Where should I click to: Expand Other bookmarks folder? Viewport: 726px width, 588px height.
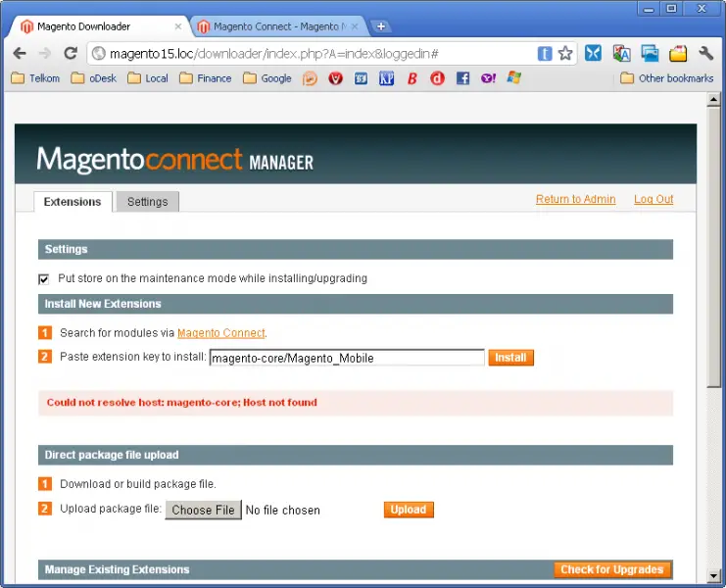pos(667,78)
